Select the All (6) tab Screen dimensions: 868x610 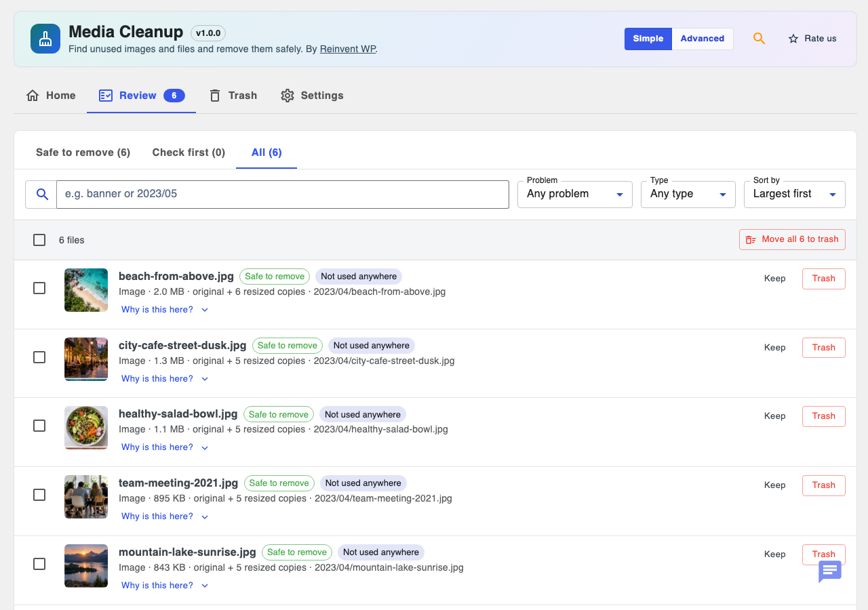pos(267,152)
